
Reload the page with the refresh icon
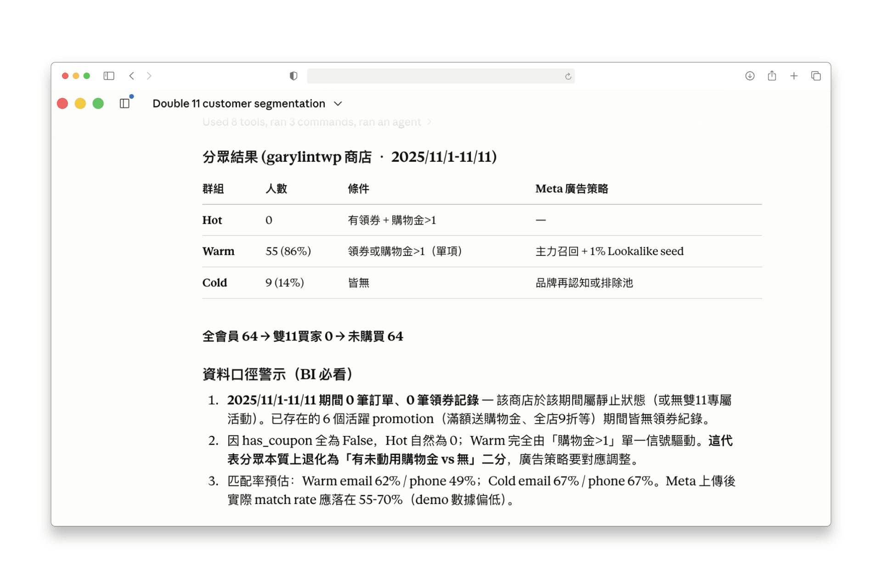pos(568,76)
